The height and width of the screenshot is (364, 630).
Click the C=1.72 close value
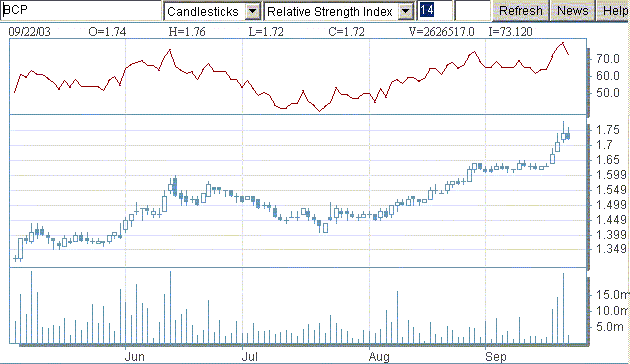coord(346,31)
